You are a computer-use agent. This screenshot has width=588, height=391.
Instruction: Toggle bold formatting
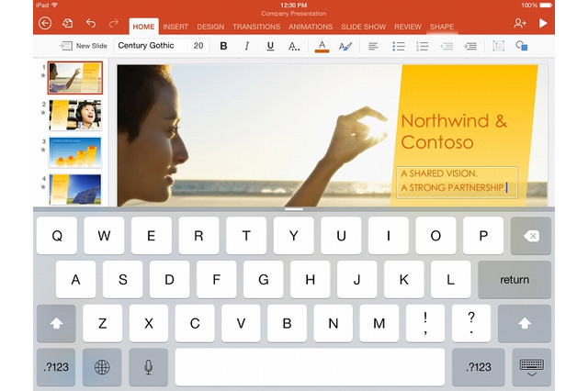(223, 46)
